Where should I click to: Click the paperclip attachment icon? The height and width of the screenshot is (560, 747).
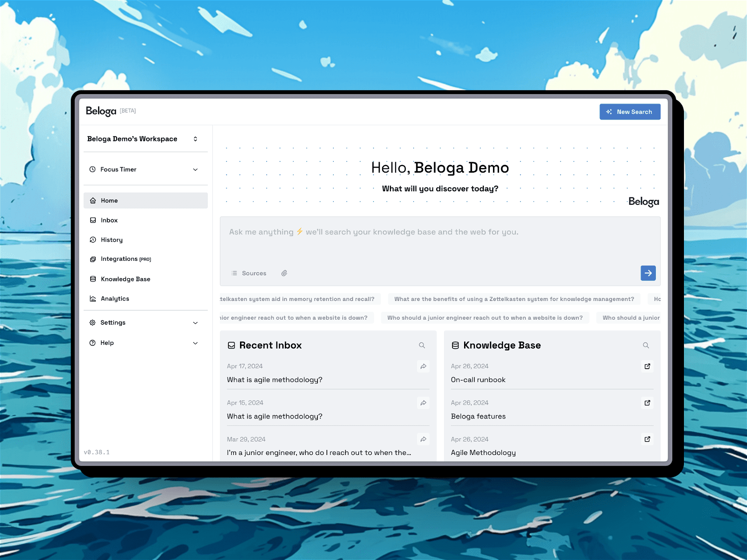284,273
